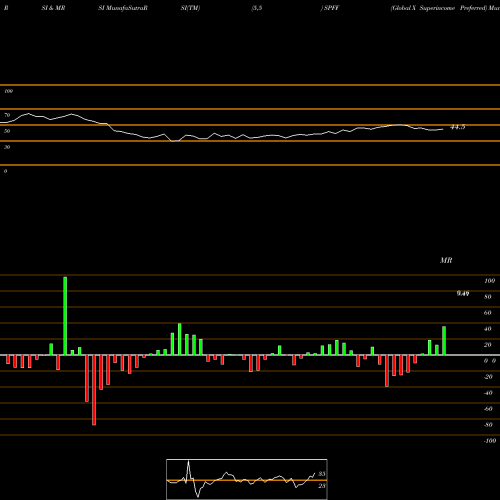The image size is (500, 500).
Task: Click the MR axis label -100
Action: (x=489, y=441)
